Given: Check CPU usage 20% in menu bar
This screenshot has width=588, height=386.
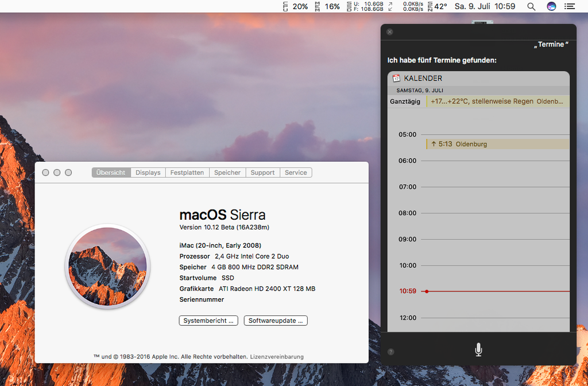Looking at the screenshot, I should [296, 6].
